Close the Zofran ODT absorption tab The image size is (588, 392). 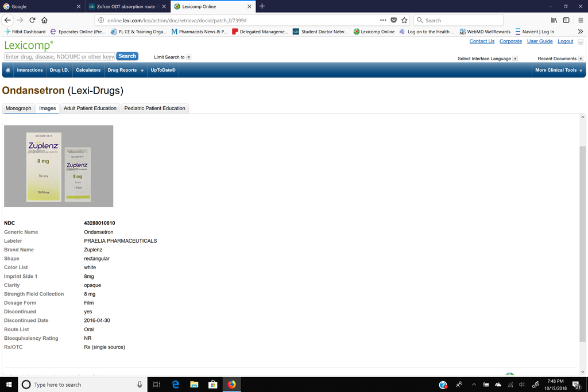coord(164,6)
